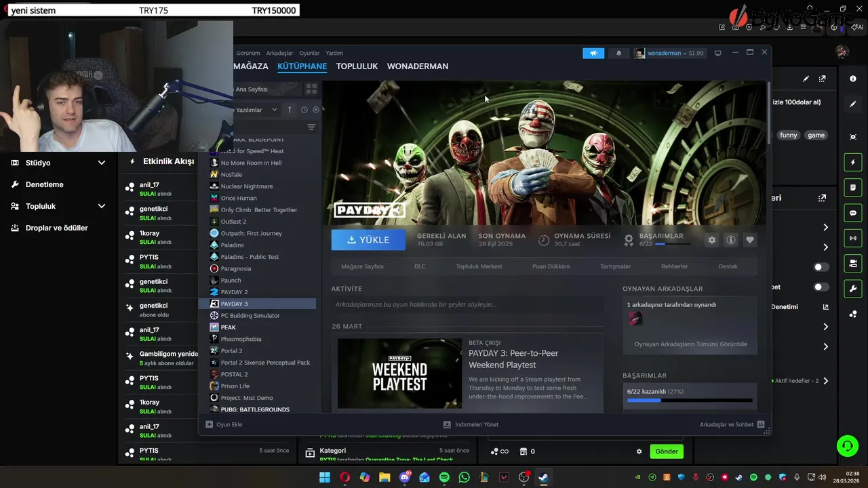Open the PAYDAY 3 Tartışmalar link
The width and height of the screenshot is (868, 488).
[x=615, y=266]
